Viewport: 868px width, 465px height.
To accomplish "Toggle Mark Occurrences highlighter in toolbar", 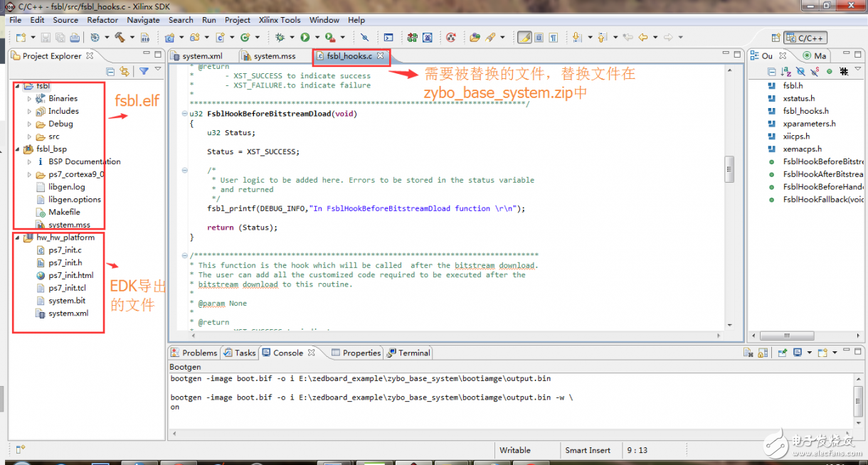I will (524, 37).
